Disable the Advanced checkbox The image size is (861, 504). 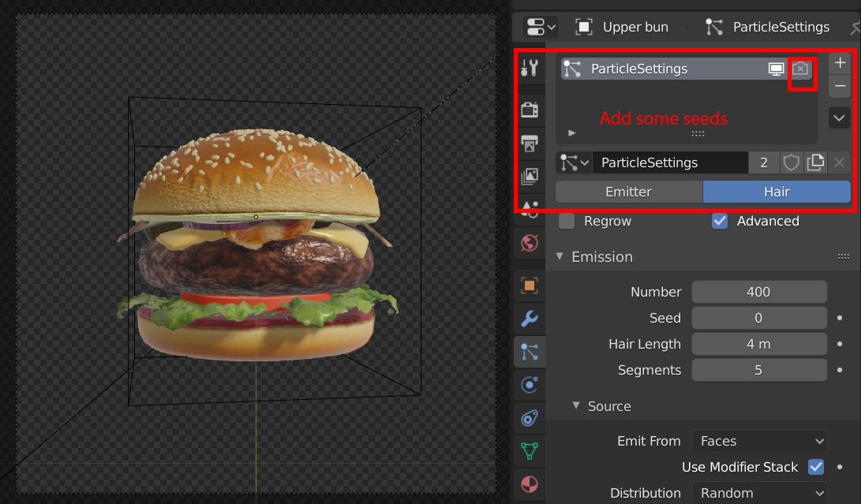tap(719, 222)
